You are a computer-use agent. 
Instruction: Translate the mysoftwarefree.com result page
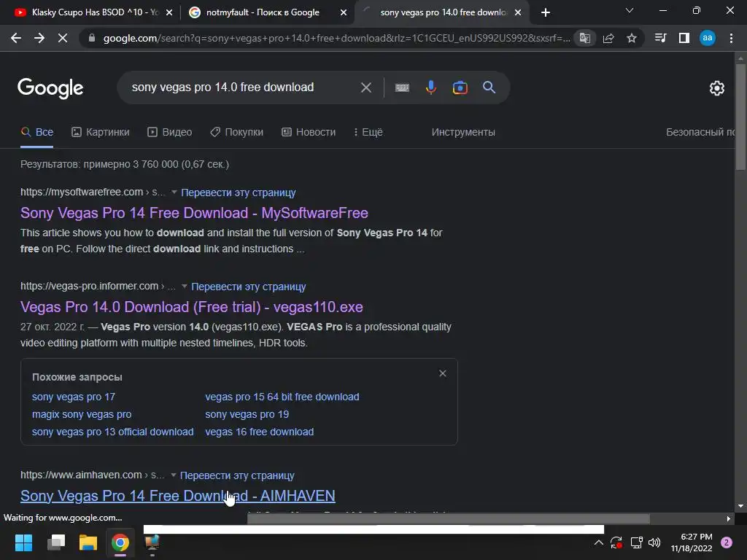[x=239, y=192]
